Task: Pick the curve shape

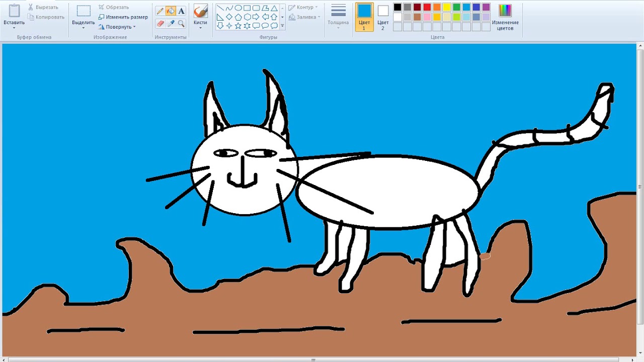Action: click(x=229, y=8)
